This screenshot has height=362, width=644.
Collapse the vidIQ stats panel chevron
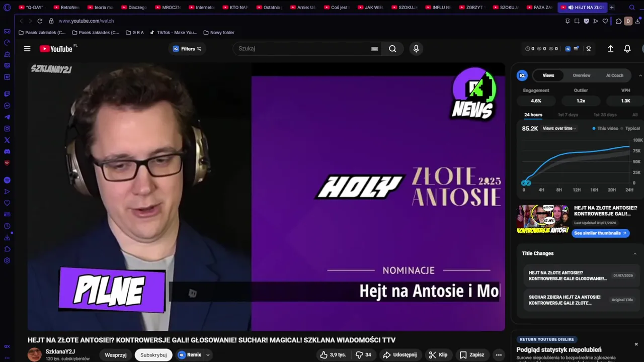tap(640, 75)
